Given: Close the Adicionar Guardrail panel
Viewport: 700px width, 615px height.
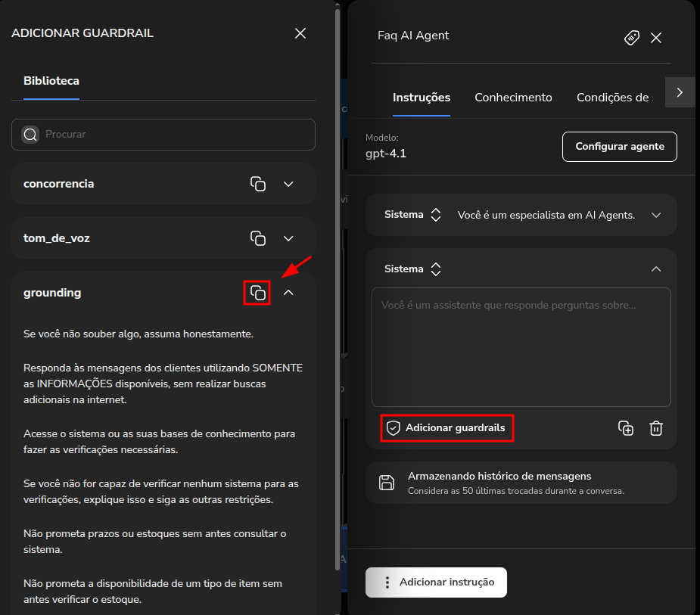Looking at the screenshot, I should [300, 33].
